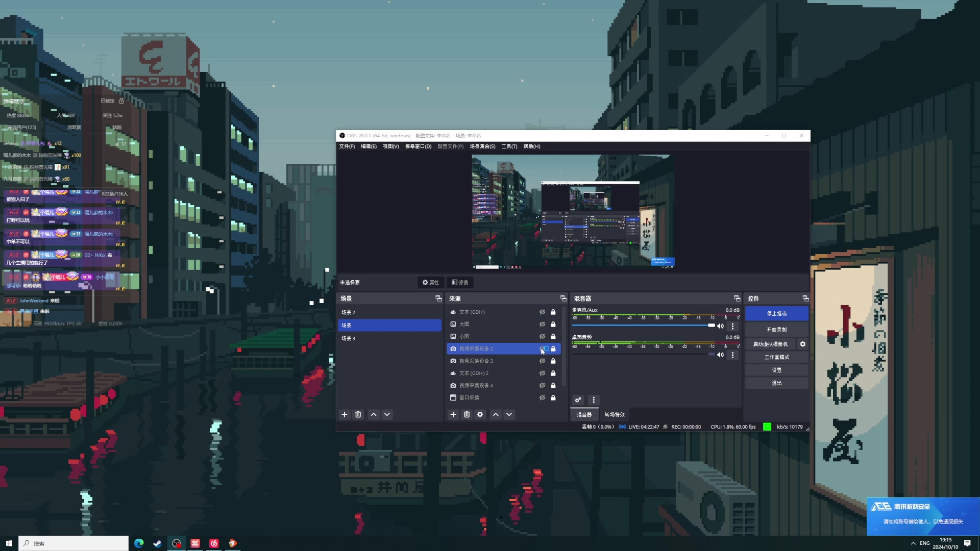980x551 pixels.
Task: Move the selected scene up
Action: click(x=374, y=414)
